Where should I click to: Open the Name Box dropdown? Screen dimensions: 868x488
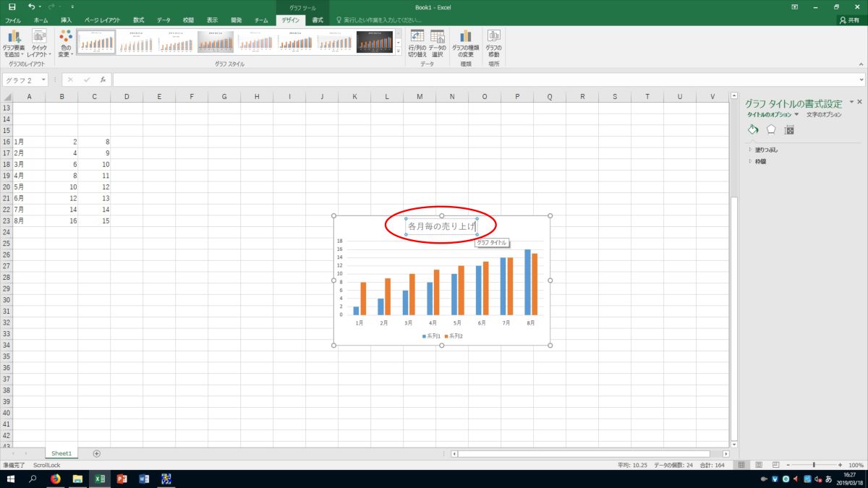(43, 80)
